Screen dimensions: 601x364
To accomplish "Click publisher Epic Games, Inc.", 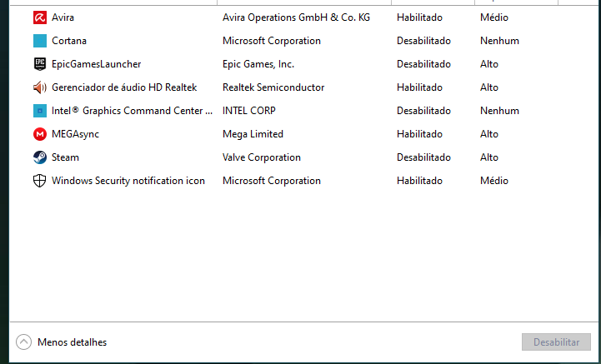I will pyautogui.click(x=258, y=64).
